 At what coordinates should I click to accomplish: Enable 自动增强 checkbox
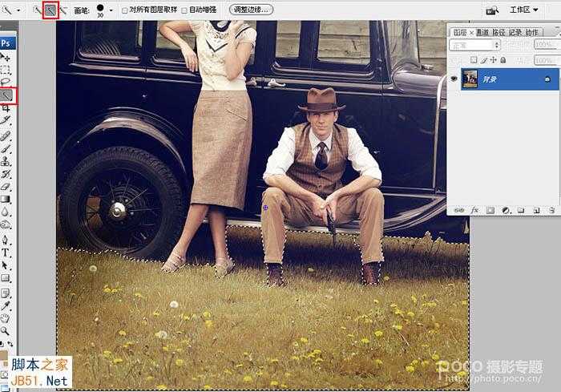(184, 10)
